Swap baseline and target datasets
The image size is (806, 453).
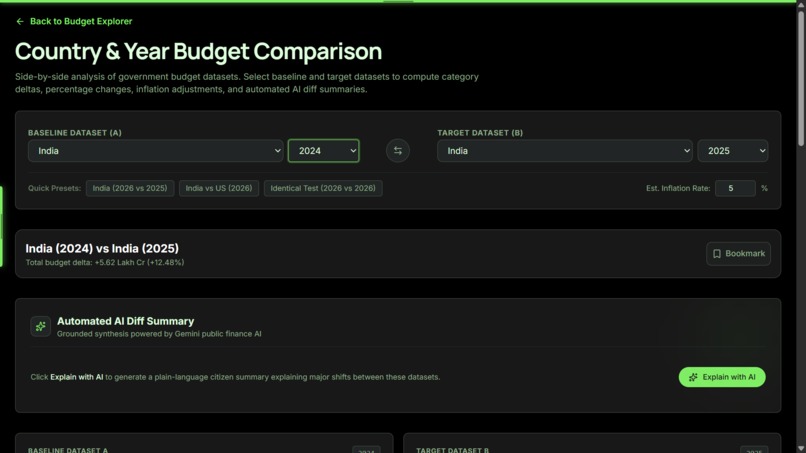[x=398, y=151]
